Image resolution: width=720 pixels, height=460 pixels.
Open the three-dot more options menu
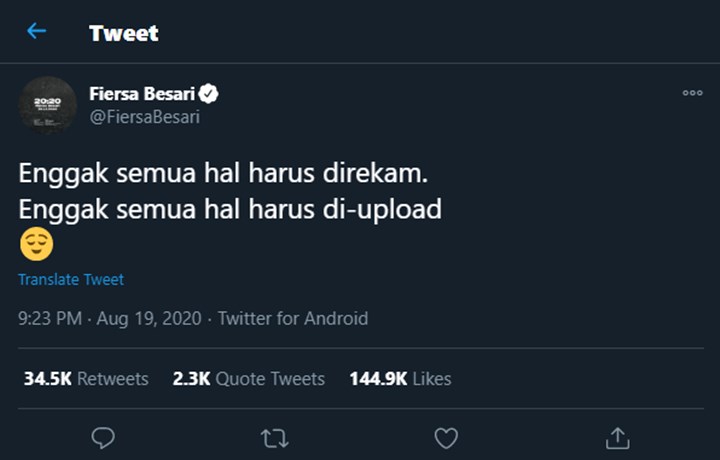[x=692, y=93]
